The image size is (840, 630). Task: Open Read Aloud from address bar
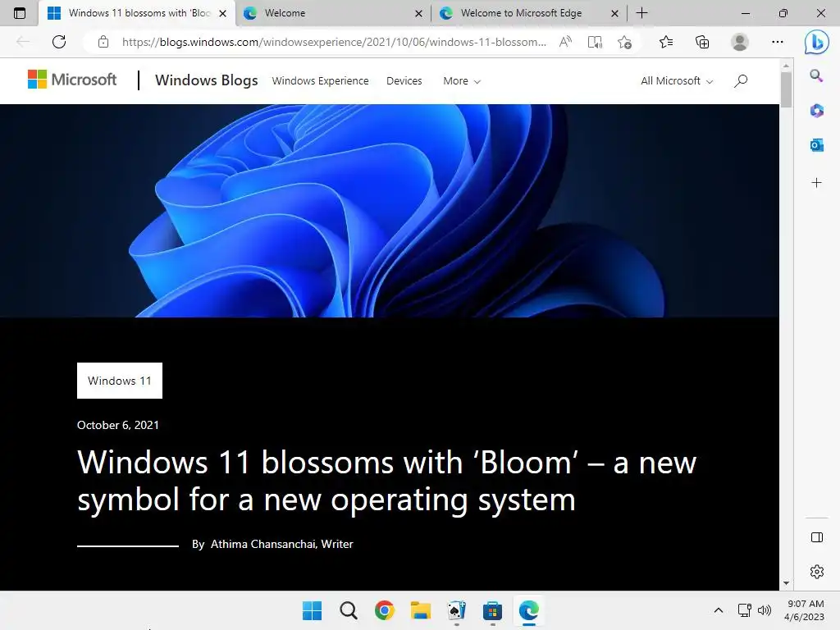(565, 42)
